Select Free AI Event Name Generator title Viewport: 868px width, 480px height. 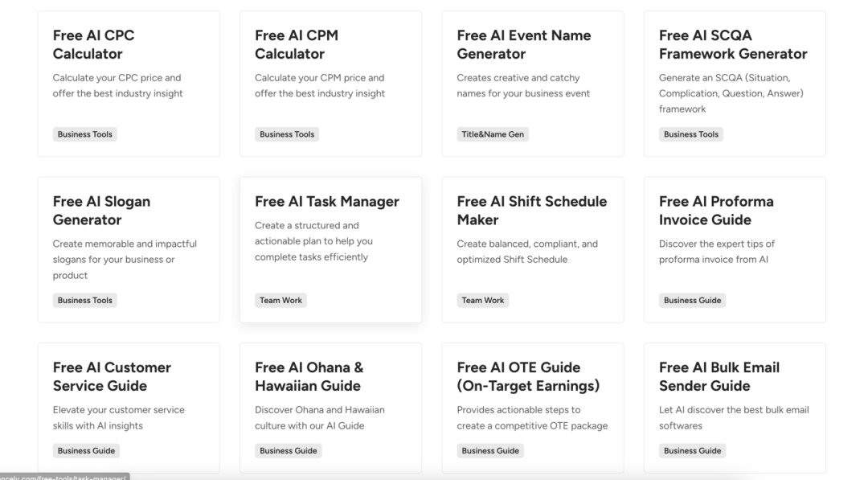point(523,45)
